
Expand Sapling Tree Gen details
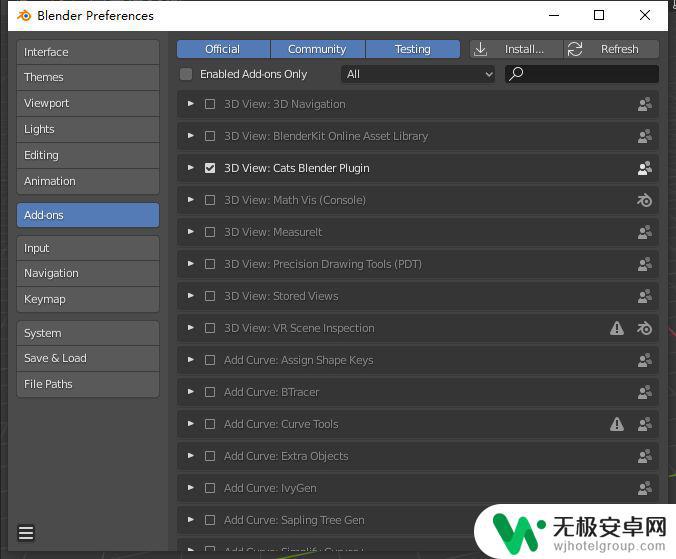pyautogui.click(x=191, y=519)
